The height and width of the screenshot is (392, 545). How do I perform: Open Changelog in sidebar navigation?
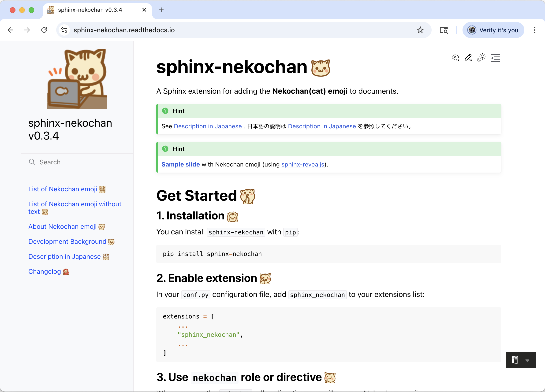45,271
